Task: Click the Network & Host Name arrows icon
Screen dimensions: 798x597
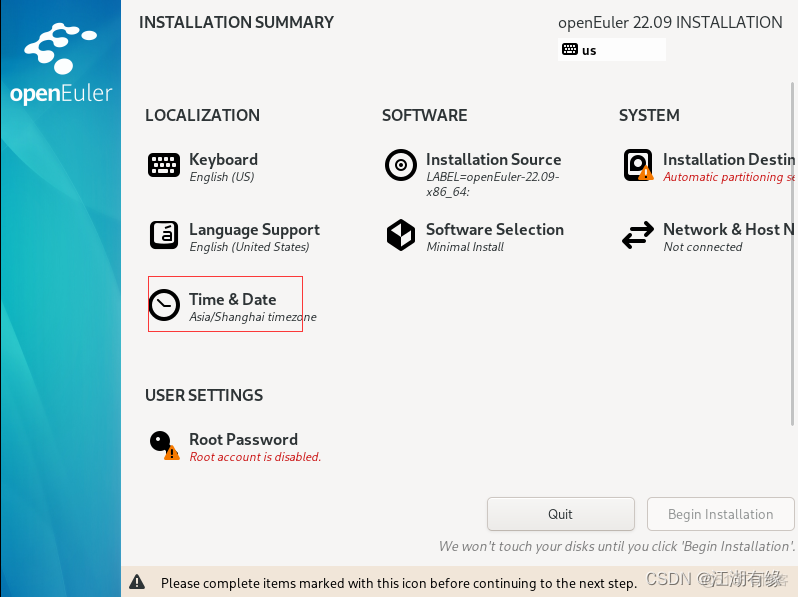Action: tap(637, 236)
